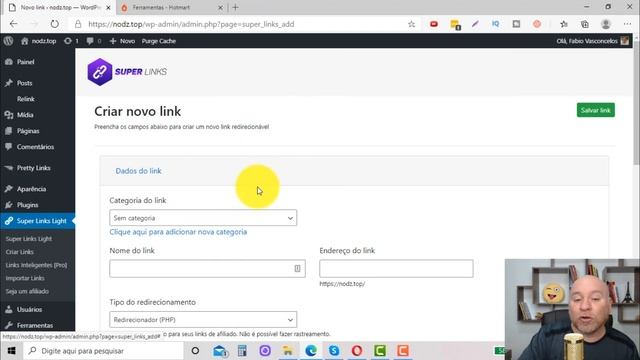Go back with the browser back arrow
Image resolution: width=640 pixels, height=360 pixels.
tap(13, 24)
